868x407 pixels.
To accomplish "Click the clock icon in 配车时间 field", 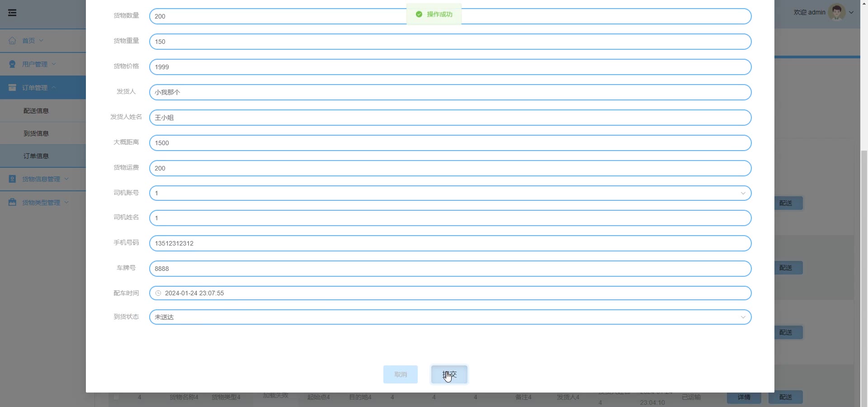I will coord(158,293).
